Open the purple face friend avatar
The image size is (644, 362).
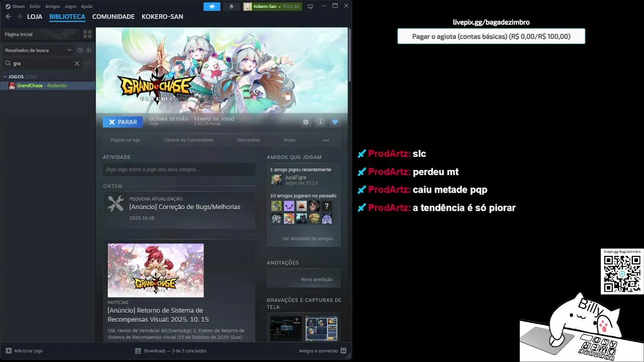[289, 206]
